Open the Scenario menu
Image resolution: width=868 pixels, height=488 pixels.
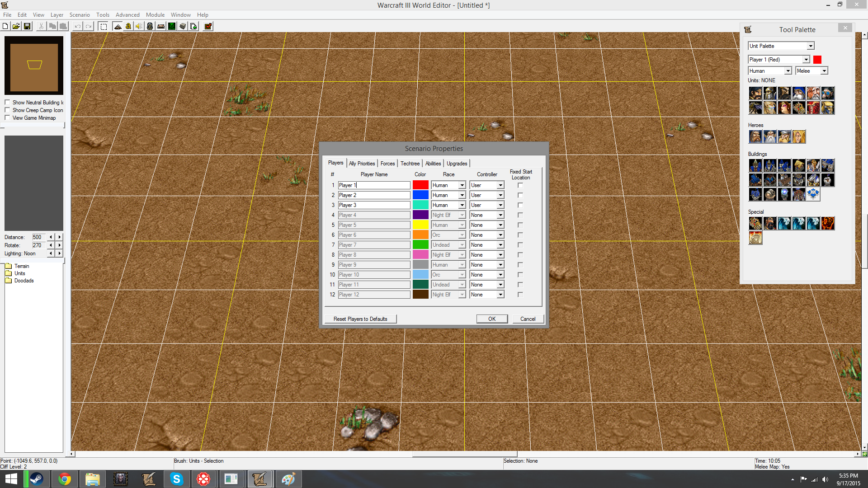(x=80, y=15)
